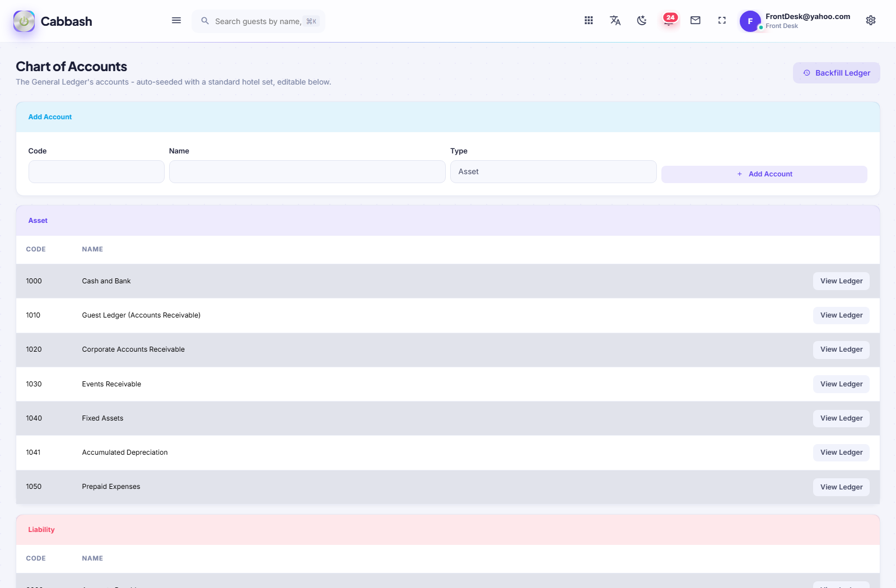Focus the account Code input field
The height and width of the screenshot is (588, 896).
tap(96, 172)
